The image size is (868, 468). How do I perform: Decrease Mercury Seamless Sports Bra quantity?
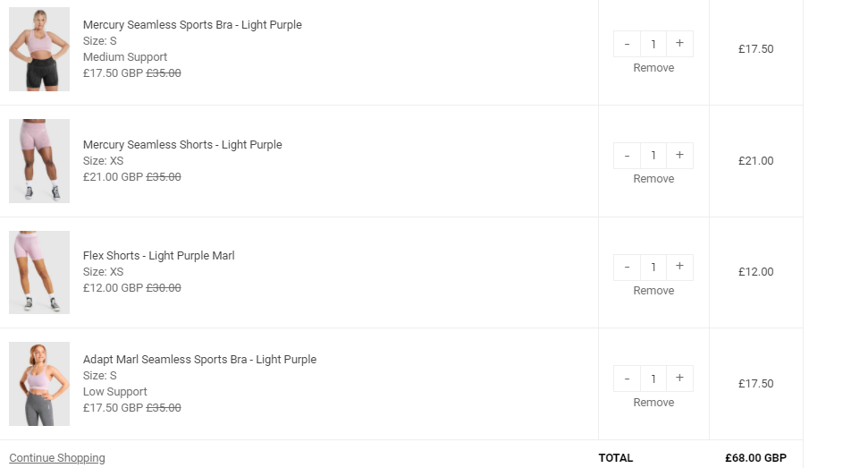tap(627, 44)
